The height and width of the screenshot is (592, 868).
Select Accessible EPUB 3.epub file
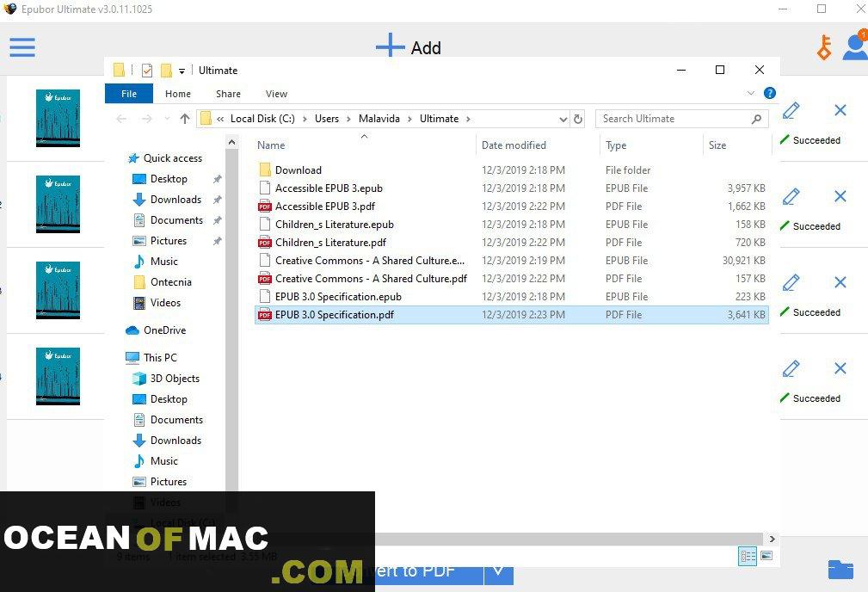pos(512,188)
